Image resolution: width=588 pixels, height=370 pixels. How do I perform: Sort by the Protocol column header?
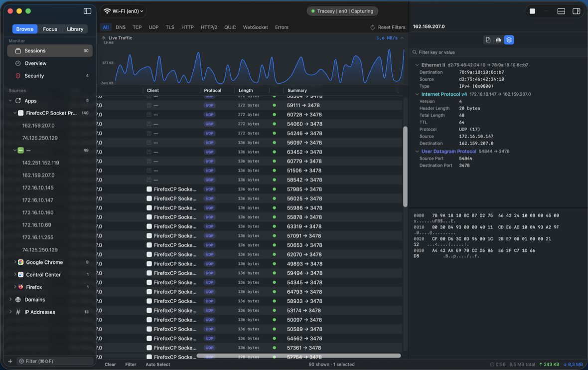213,90
